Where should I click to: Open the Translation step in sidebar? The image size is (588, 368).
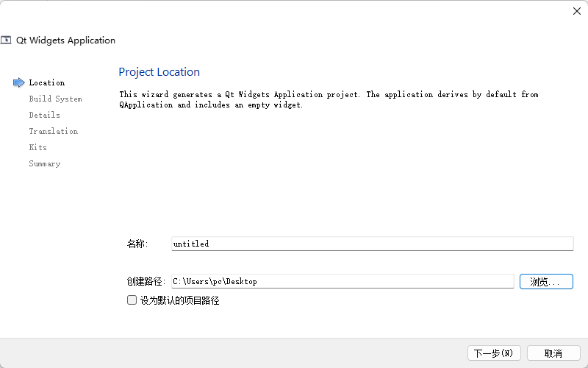[53, 131]
